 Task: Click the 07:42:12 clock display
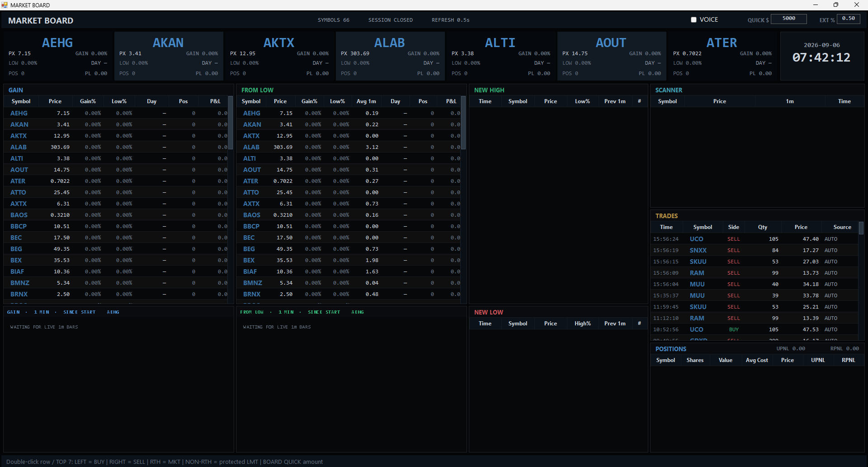click(x=821, y=57)
